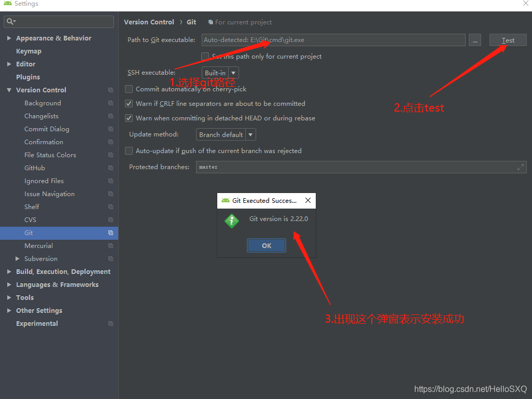Close the Settings window

point(526,4)
